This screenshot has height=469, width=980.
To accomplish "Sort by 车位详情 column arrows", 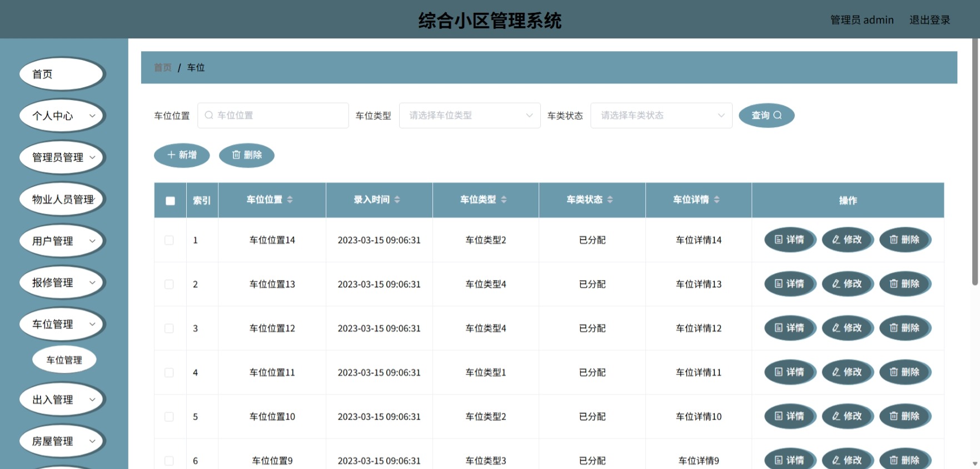I will (717, 199).
